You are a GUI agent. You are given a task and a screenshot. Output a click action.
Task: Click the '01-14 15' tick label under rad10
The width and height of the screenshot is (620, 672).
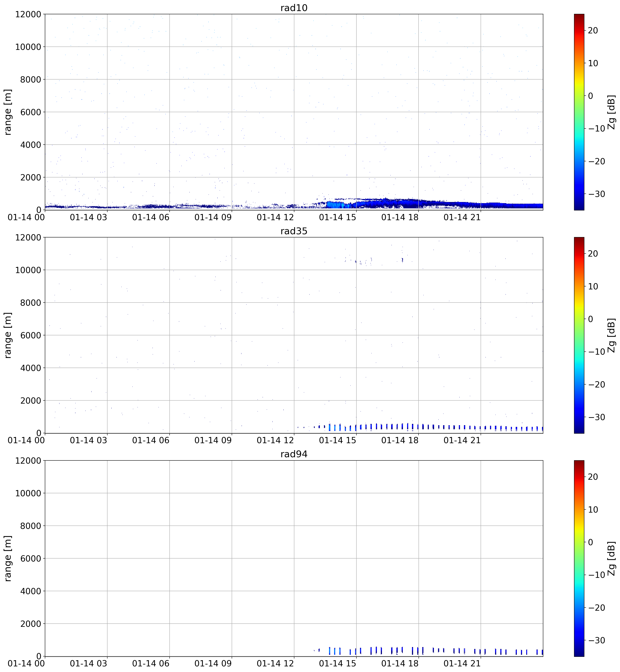pos(337,217)
